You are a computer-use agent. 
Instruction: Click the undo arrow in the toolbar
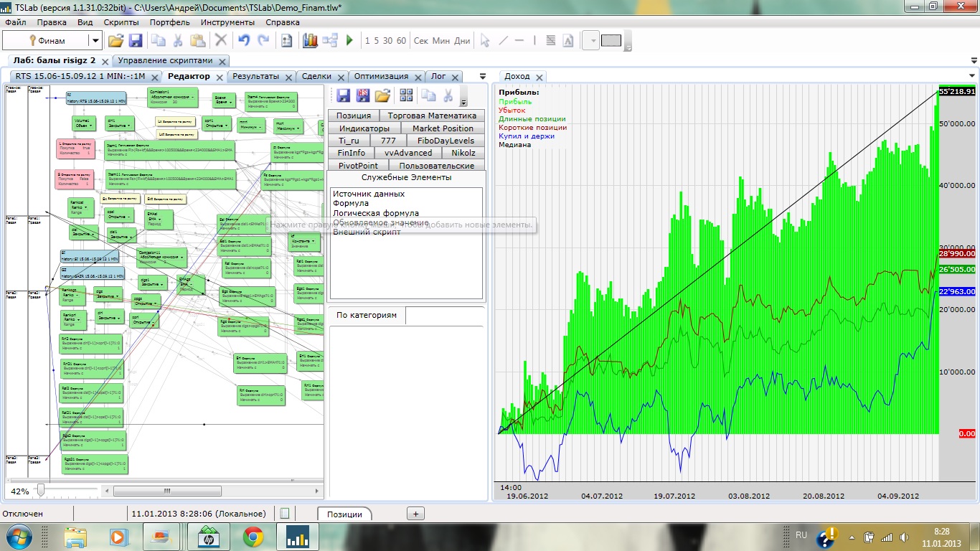[x=244, y=41]
